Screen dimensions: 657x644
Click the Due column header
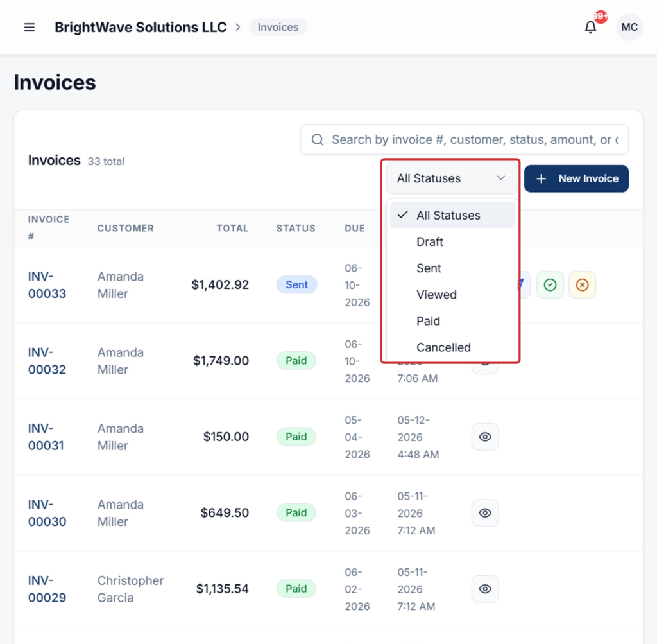click(354, 228)
